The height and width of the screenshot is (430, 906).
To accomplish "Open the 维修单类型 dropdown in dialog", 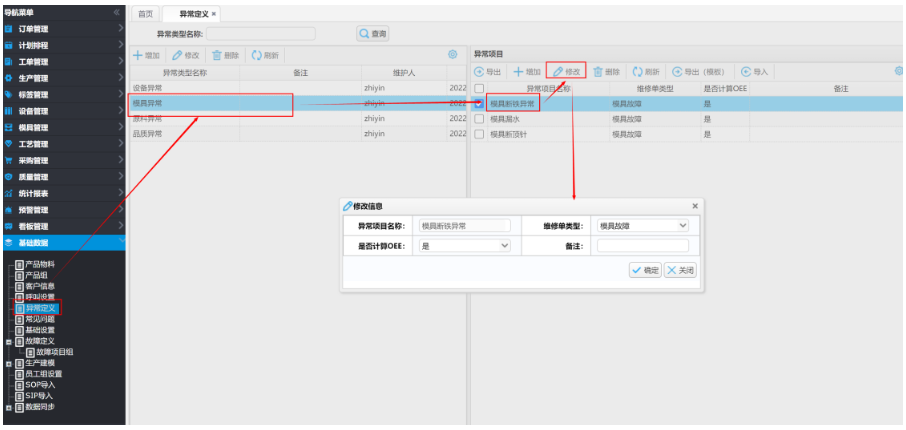I will coord(640,226).
